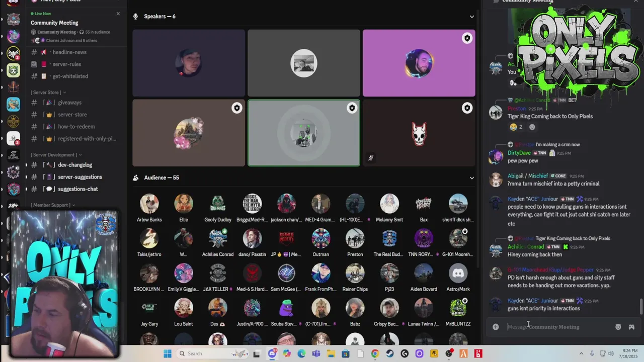Collapse the Member Support category
644x362 pixels.
[x=53, y=205]
